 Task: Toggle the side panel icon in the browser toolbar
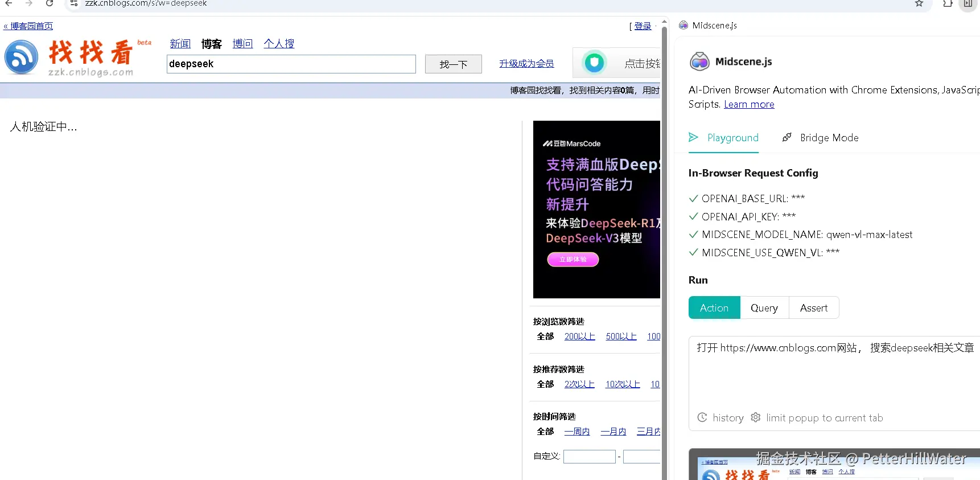point(968,3)
